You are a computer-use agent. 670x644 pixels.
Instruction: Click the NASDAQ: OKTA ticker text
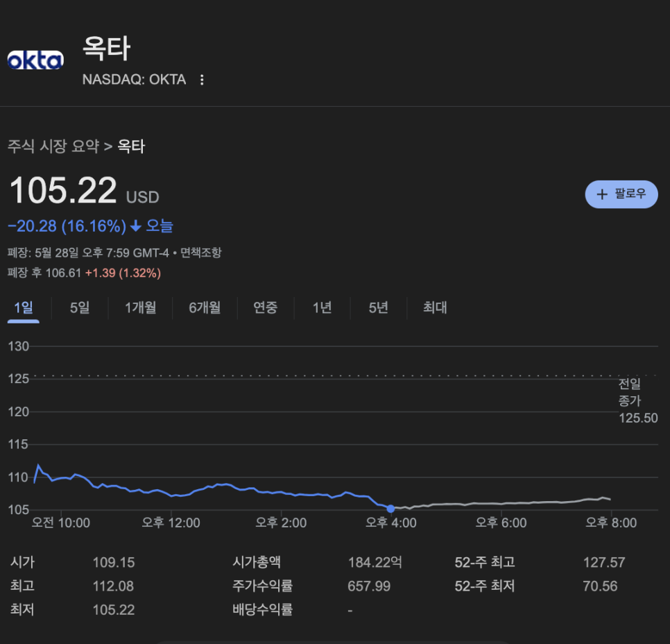pyautogui.click(x=134, y=80)
